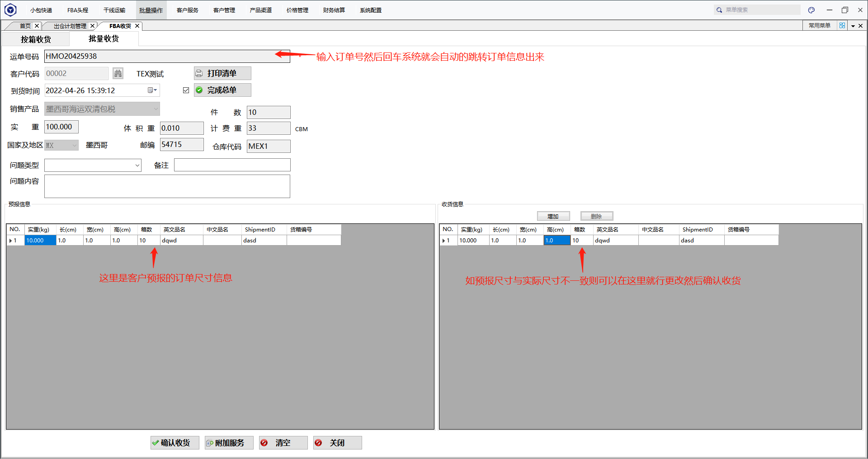Click the 完成总单 button

(x=222, y=90)
